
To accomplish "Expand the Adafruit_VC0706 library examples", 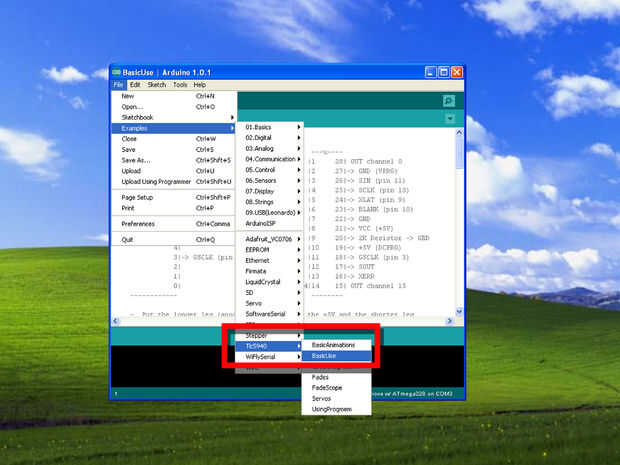I will tap(270, 239).
